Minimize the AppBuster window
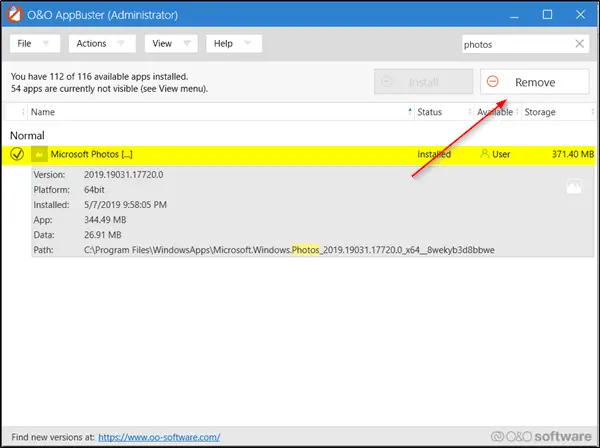Image resolution: width=600 pixels, height=448 pixels. [x=514, y=15]
